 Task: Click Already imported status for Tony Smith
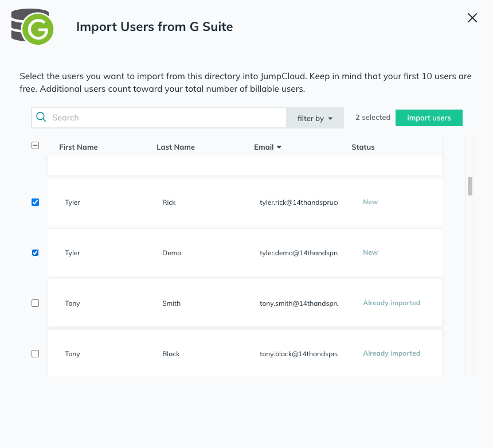click(391, 303)
